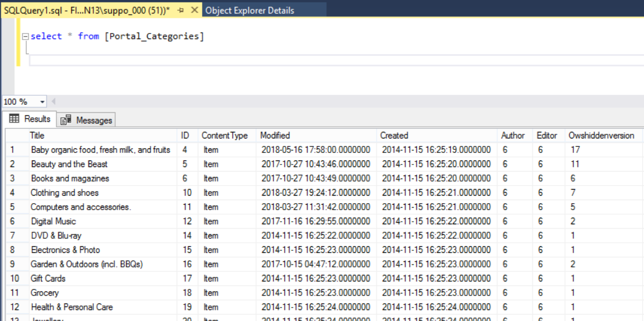Screen dimensions: 644x321
Task: Click the ID column header
Action: [x=188, y=135]
